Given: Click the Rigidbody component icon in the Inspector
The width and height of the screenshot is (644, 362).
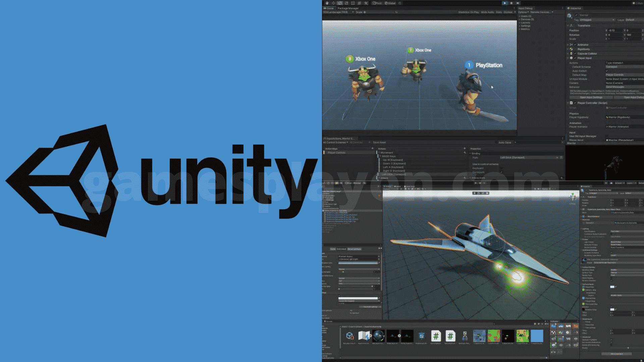Looking at the screenshot, I should pyautogui.click(x=571, y=49).
